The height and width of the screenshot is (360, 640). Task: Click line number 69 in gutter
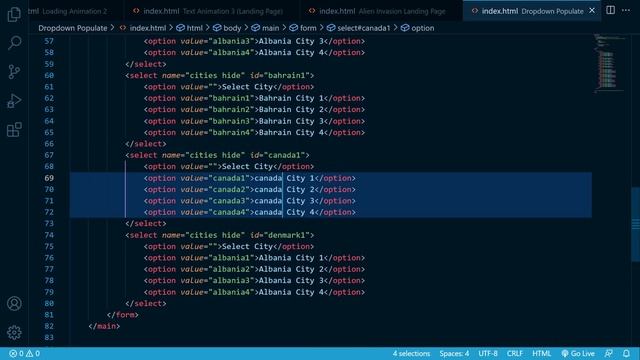[x=49, y=178]
